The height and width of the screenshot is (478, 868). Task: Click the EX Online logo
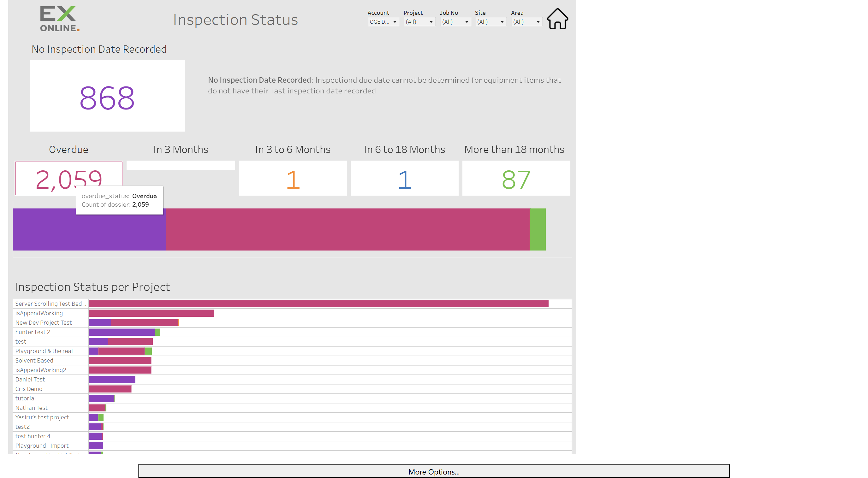[60, 19]
